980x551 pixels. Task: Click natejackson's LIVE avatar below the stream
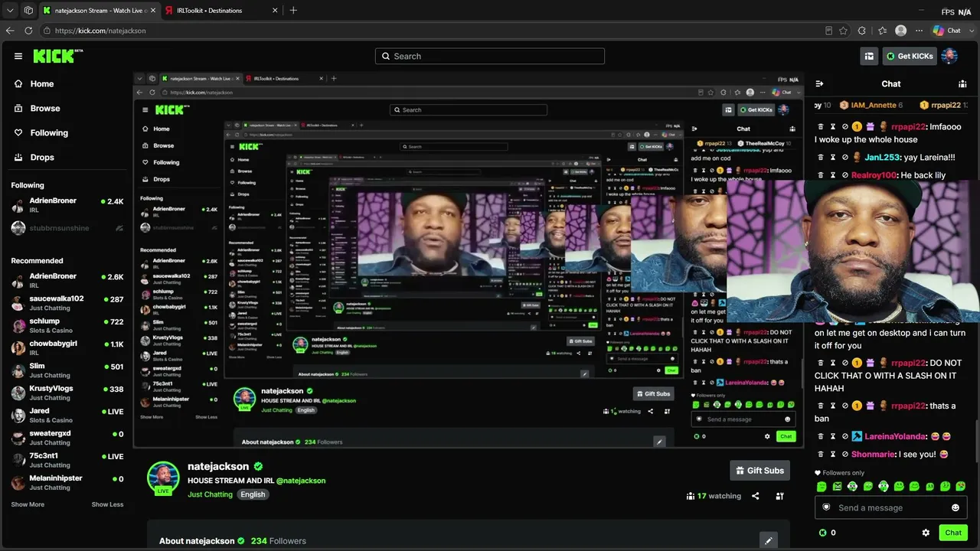click(163, 478)
